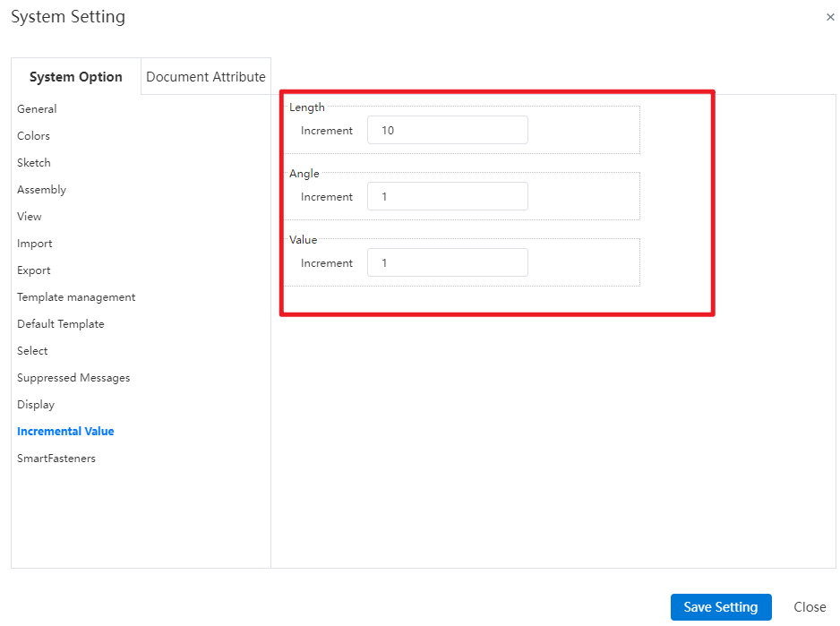840x626 pixels.
Task: Select the Sketch settings category
Action: (x=34, y=162)
